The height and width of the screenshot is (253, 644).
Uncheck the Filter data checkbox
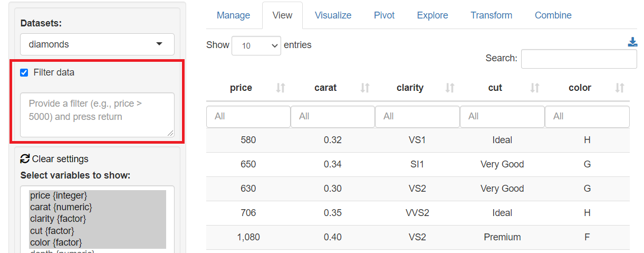tap(24, 73)
